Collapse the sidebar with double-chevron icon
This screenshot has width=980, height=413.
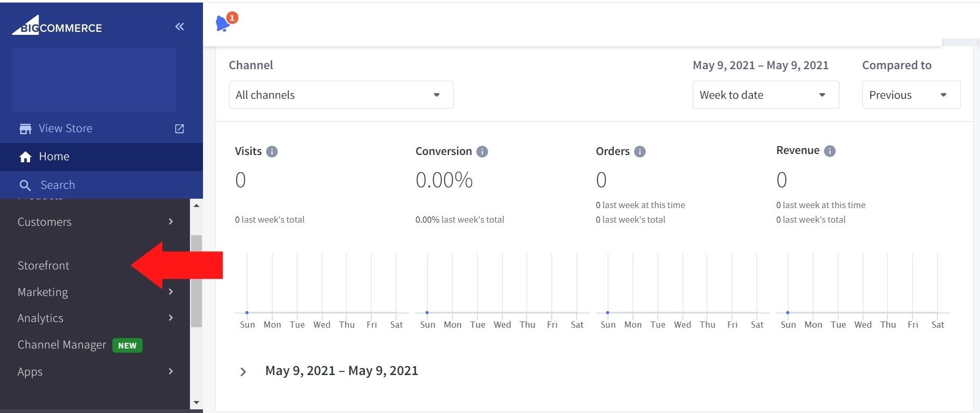click(180, 27)
